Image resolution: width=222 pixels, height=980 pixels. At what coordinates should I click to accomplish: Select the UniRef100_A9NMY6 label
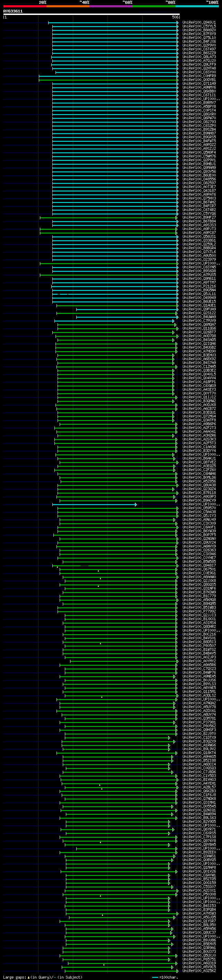pos(199,88)
